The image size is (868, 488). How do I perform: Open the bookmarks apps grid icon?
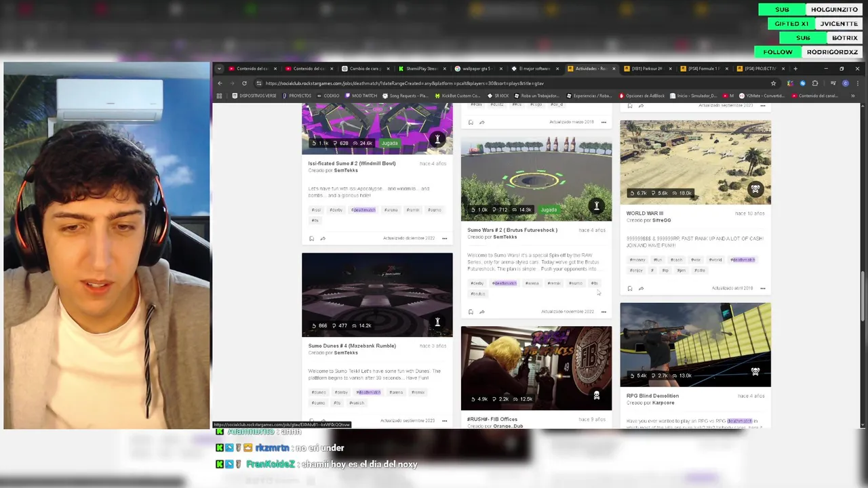click(x=219, y=96)
